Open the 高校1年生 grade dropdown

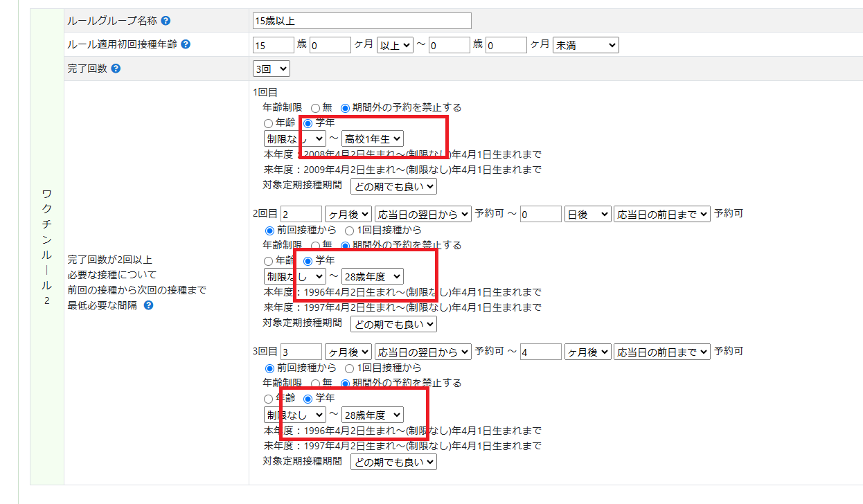tap(372, 138)
